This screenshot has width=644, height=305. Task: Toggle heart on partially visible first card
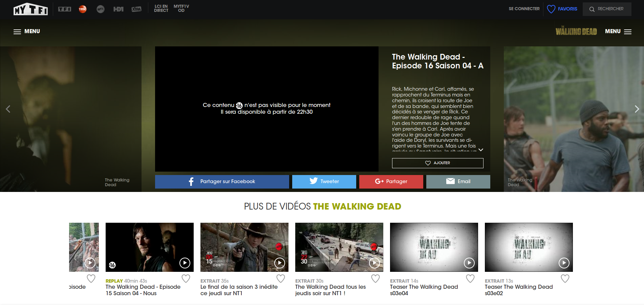pos(91,279)
